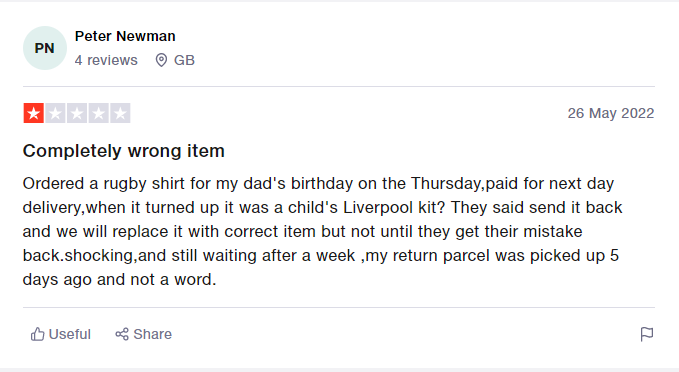Open Peter Newman's profile name
Screen dimensions: 679x372
click(125, 36)
